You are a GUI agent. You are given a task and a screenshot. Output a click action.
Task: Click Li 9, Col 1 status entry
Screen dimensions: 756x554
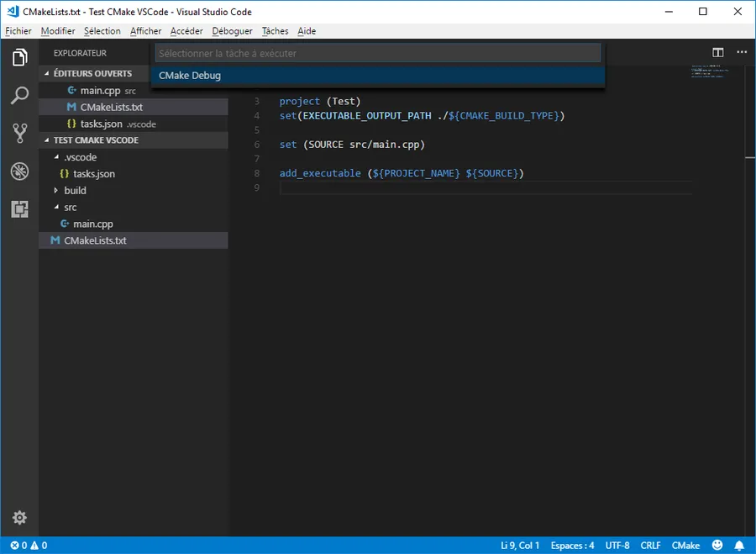(520, 546)
